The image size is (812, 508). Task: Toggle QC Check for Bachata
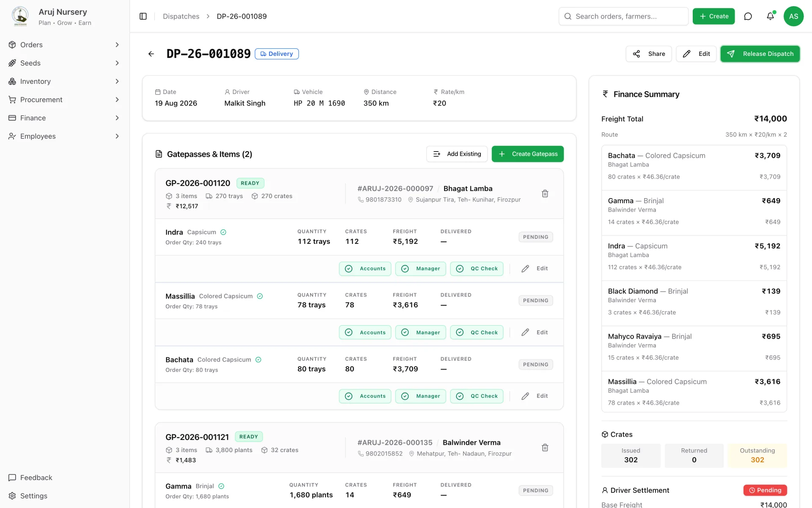477,396
